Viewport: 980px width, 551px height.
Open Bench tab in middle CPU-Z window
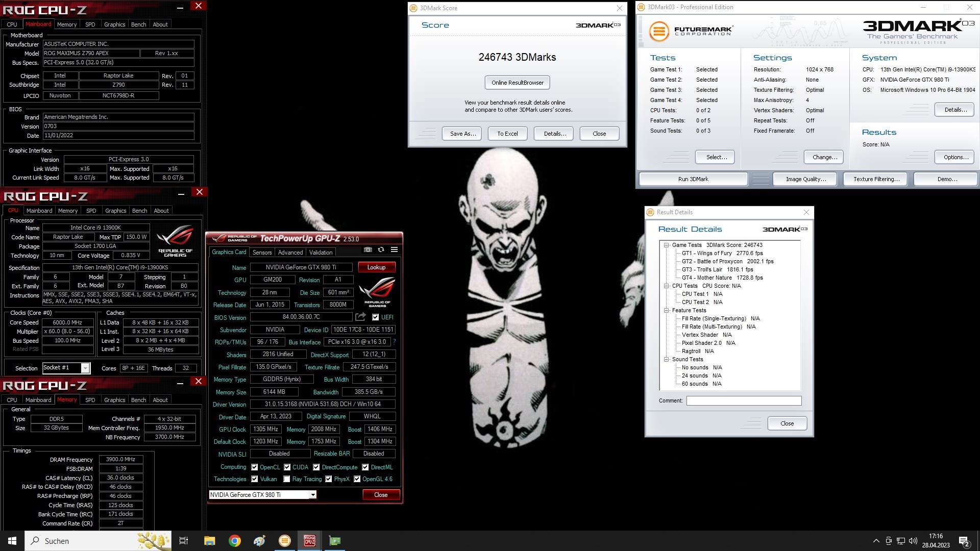(139, 211)
